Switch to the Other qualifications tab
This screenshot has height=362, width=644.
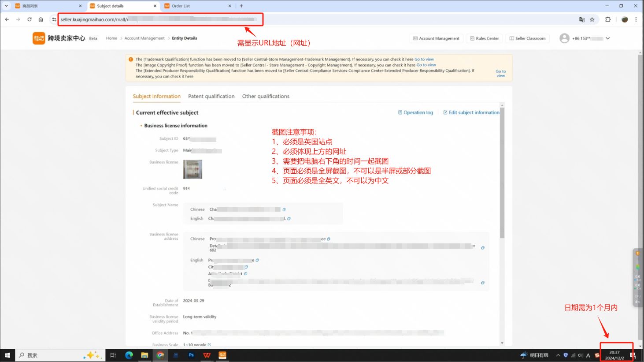click(266, 96)
